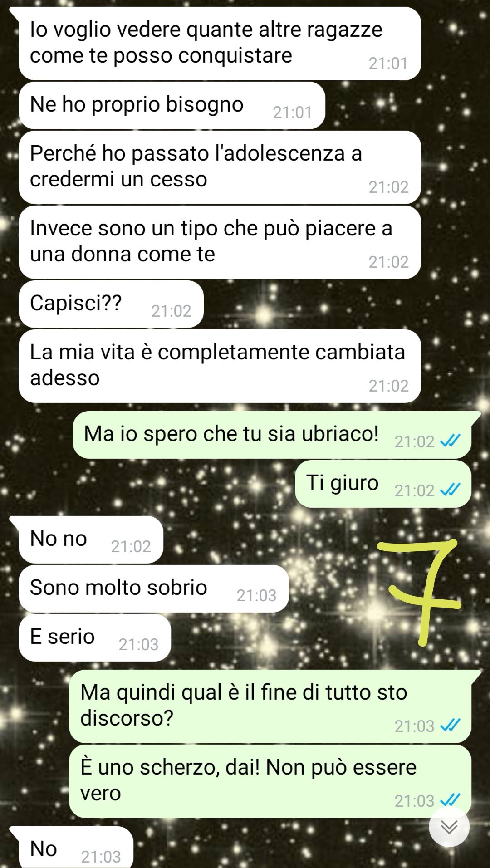The height and width of the screenshot is (868, 490).
Task: Select the "Capisci??" message bubble
Action: [x=111, y=304]
